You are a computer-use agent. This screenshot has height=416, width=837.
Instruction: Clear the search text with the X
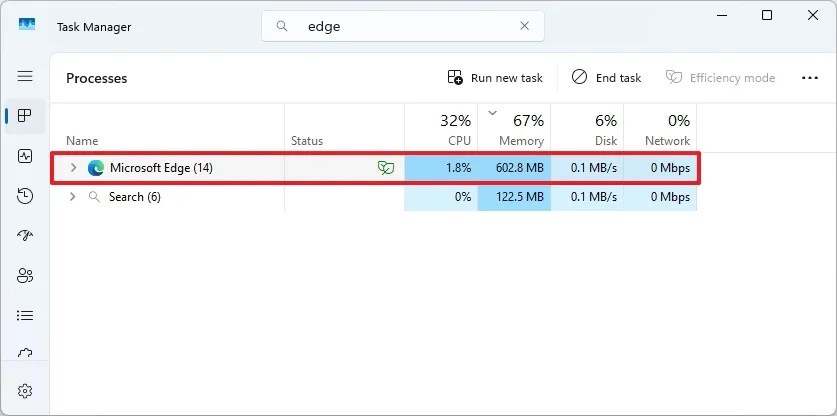click(525, 26)
